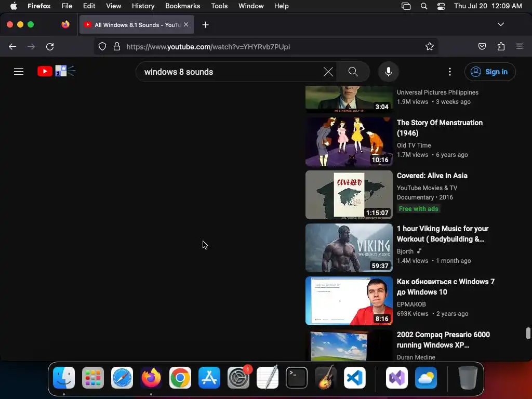Play the Covered: Alive In Asia thumbnail
The height and width of the screenshot is (399, 532).
tap(349, 195)
